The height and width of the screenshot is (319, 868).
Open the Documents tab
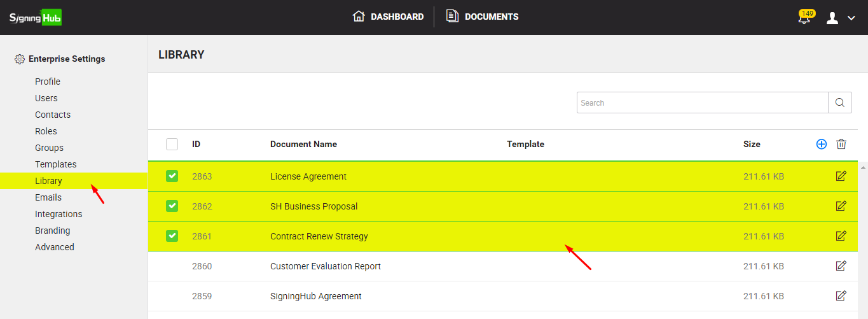pyautogui.click(x=483, y=17)
